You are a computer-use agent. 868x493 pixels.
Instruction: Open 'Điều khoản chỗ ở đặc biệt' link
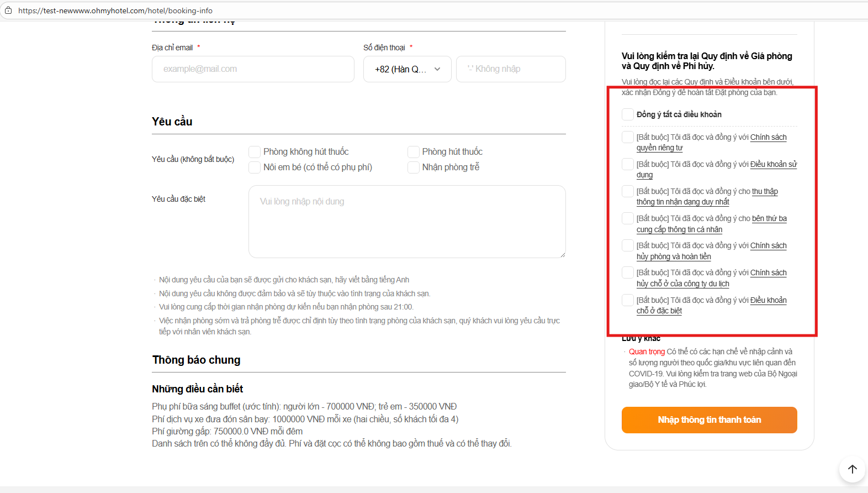tap(712, 306)
